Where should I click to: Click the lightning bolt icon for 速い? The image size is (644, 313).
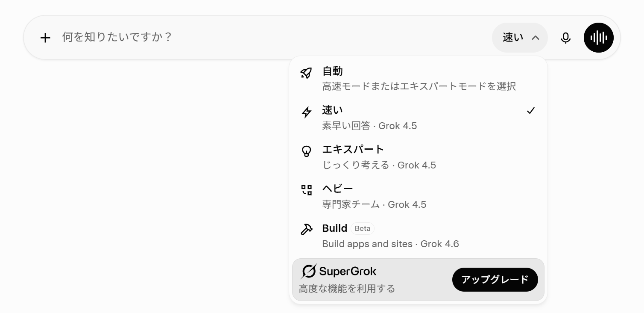click(307, 112)
